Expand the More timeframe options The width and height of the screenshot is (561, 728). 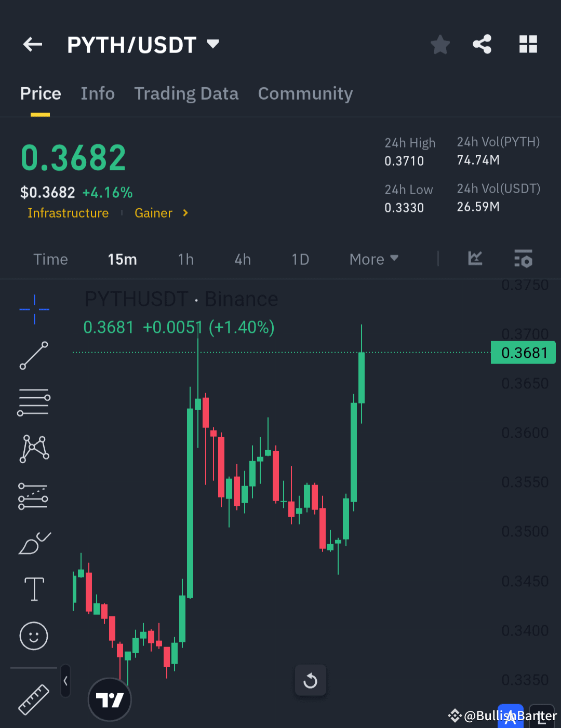coord(373,259)
